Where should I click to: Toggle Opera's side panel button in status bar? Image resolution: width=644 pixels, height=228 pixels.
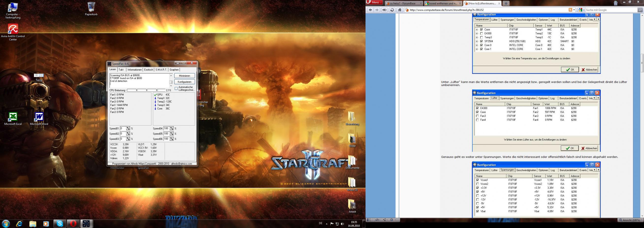point(369,220)
